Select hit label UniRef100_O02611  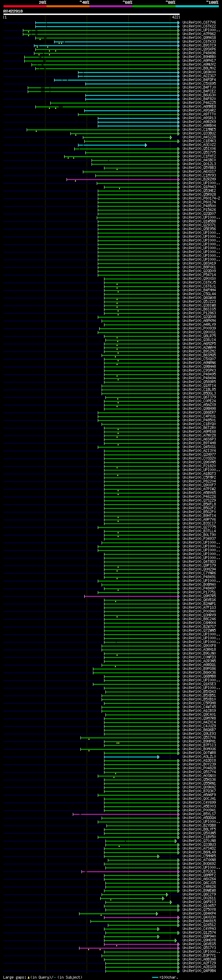(x=199, y=898)
